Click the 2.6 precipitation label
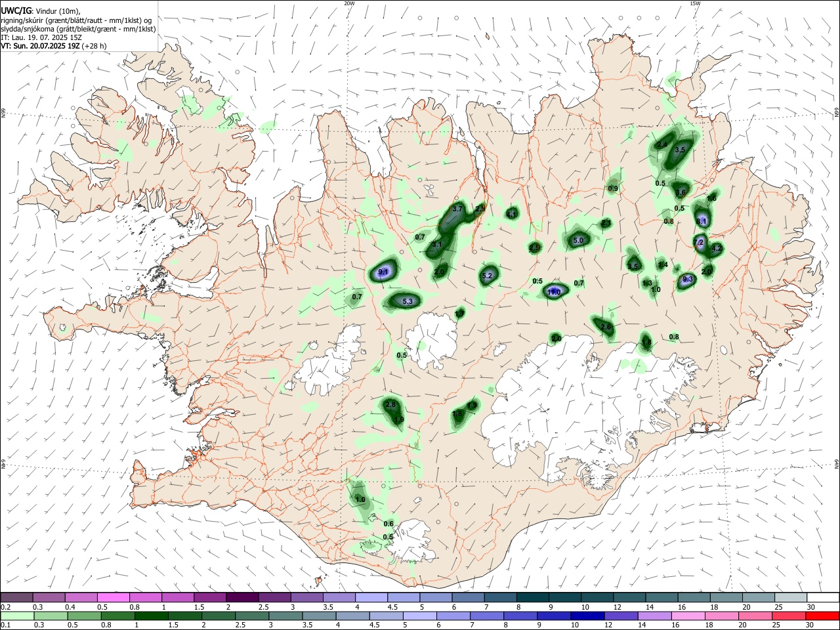Viewport: 840px width, 630px height. coord(606,327)
